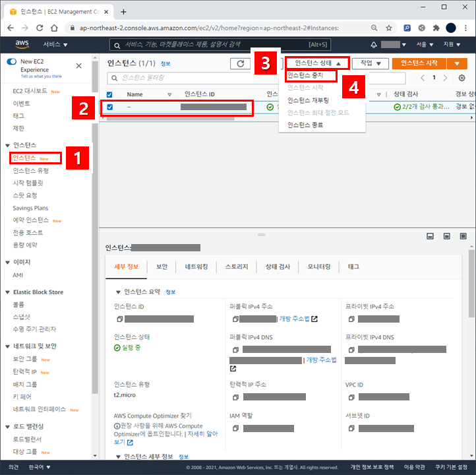Collapse the 인스턴스 sidebar section
The image size is (476, 475).
pos(8,146)
